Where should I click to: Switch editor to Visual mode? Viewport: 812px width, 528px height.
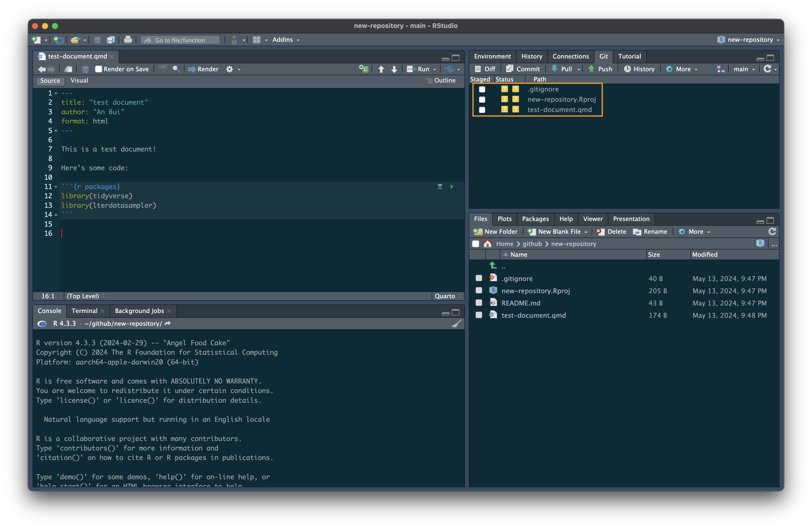79,80
